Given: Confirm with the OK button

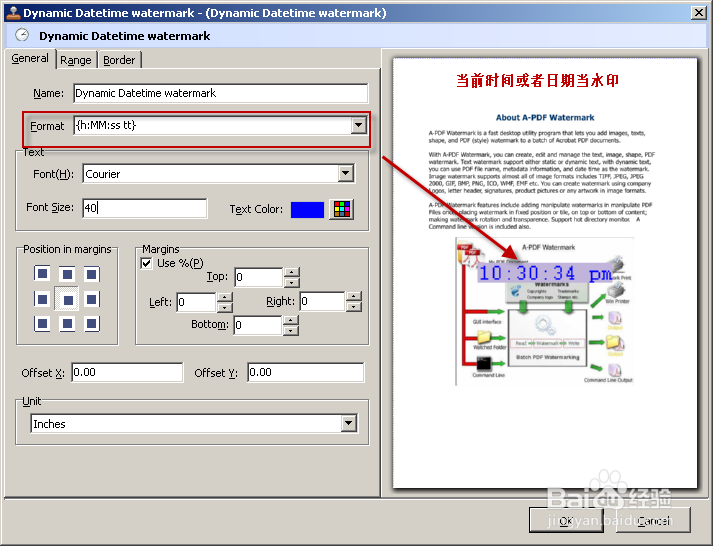Looking at the screenshot, I should (x=566, y=520).
